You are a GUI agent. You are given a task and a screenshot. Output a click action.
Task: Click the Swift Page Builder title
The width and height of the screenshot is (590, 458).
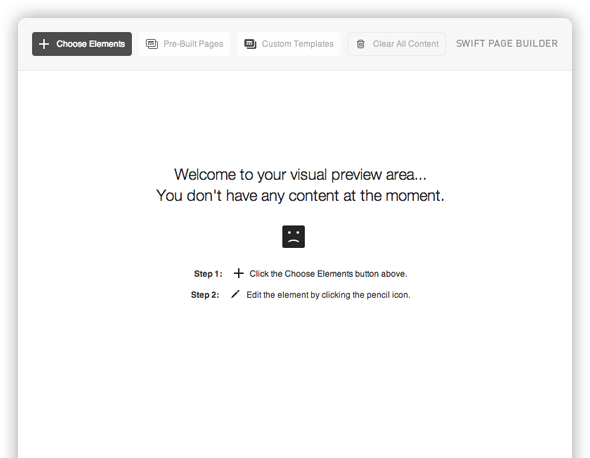[507, 44]
